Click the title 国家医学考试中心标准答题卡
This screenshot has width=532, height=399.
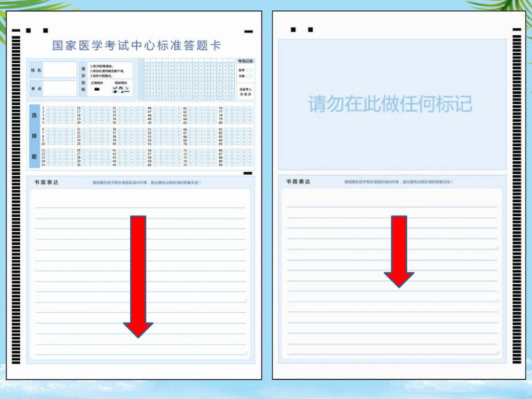(x=136, y=46)
